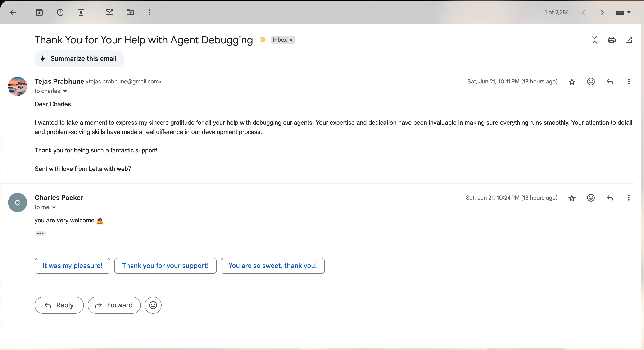Remove the Inbox label from conversation
The height and width of the screenshot is (350, 644).
click(291, 40)
